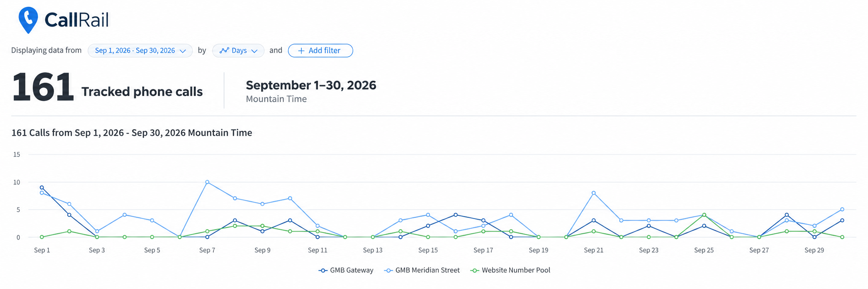Viewport: 868px width, 289px height.
Task: Click the "Sep 7" x-axis label
Action: [207, 250]
